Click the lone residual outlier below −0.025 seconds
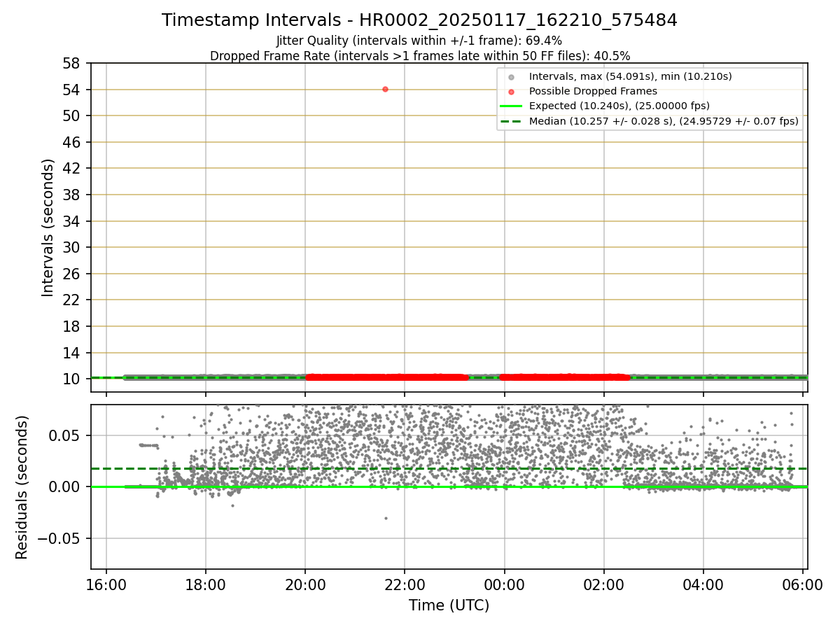Screen dimensions: 840x630 pos(386,518)
